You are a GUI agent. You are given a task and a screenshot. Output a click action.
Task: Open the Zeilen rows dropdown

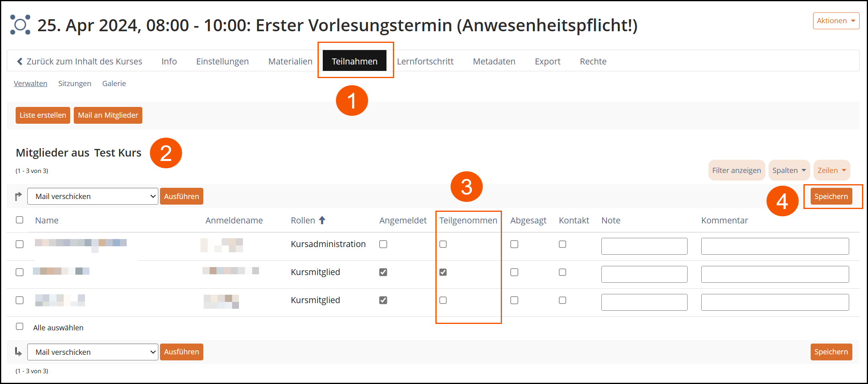click(x=832, y=171)
